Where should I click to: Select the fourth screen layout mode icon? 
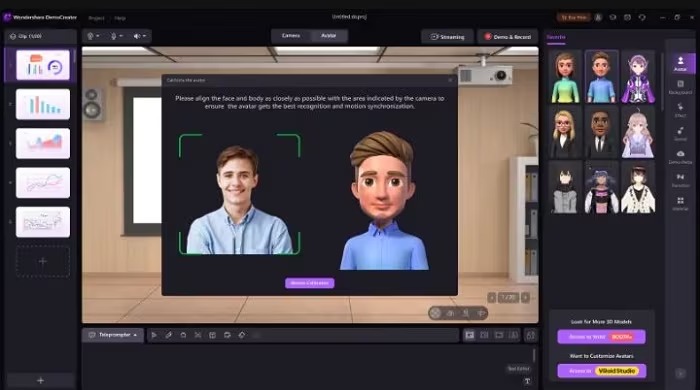coord(514,335)
